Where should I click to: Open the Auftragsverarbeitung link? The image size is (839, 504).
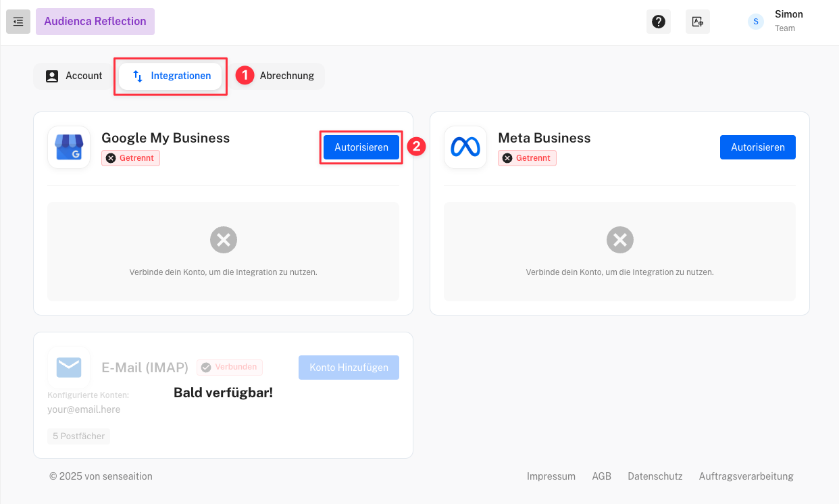pos(746,476)
